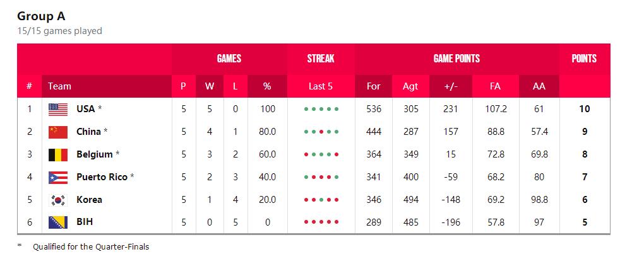Click the Last 5 column header

click(321, 86)
